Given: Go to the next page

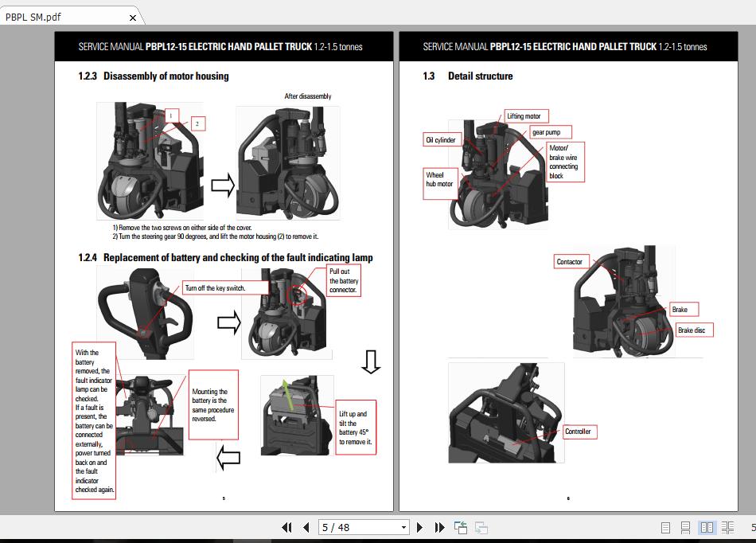Looking at the screenshot, I should click(x=419, y=527).
